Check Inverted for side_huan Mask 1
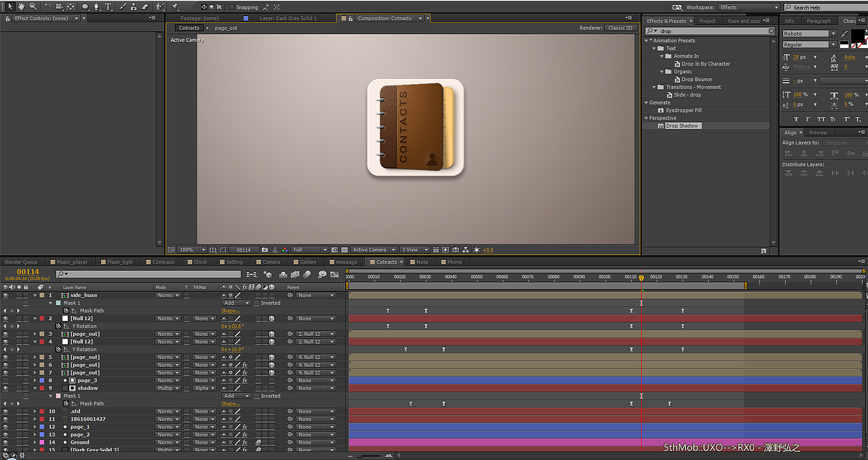Screen dimensions: 868x460 (x=257, y=303)
